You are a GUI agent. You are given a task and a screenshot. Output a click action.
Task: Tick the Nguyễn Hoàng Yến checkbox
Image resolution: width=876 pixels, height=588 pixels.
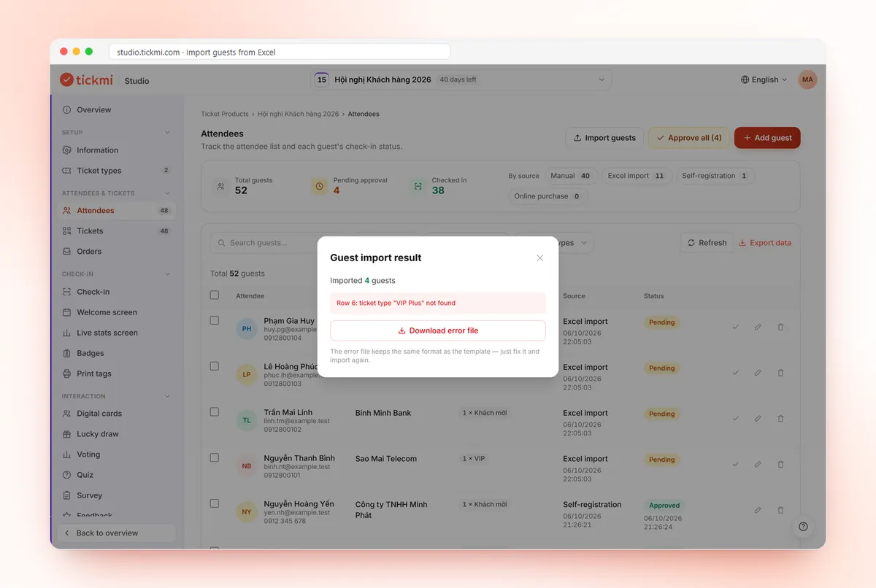215,503
